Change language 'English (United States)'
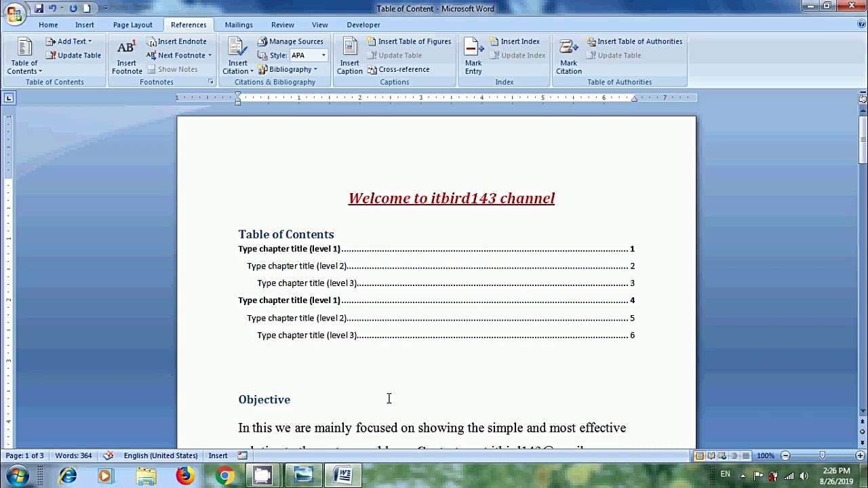 tap(161, 455)
